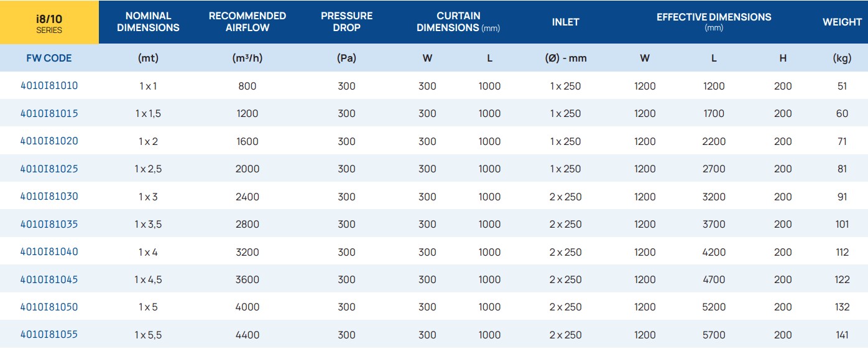
Task: Click the Pressure Drop column header
Action: (346, 22)
